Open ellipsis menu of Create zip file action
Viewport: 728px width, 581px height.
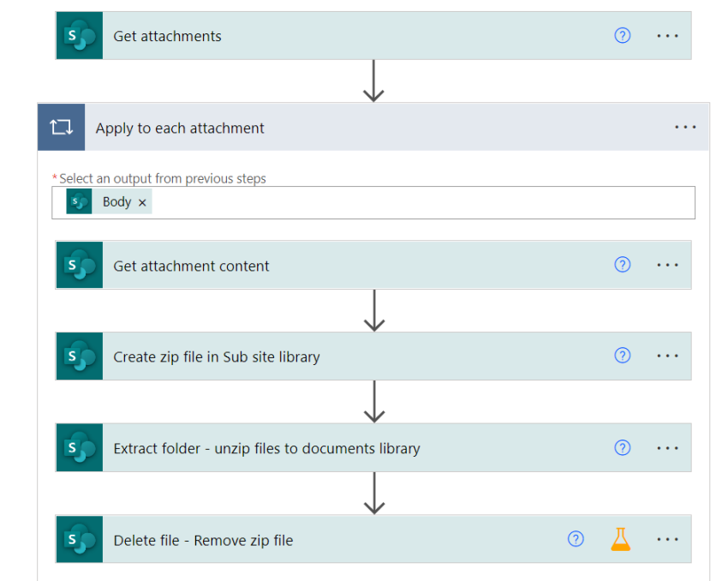667,356
